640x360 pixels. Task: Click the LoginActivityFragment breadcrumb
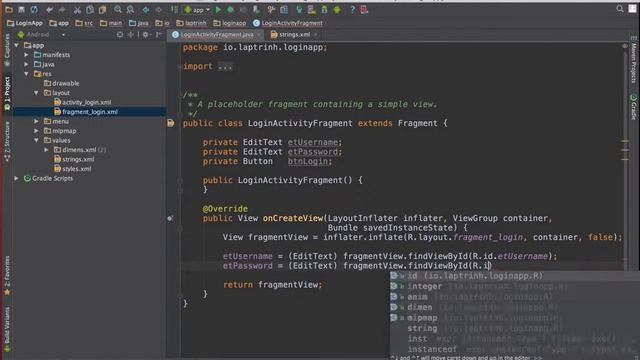pos(288,23)
